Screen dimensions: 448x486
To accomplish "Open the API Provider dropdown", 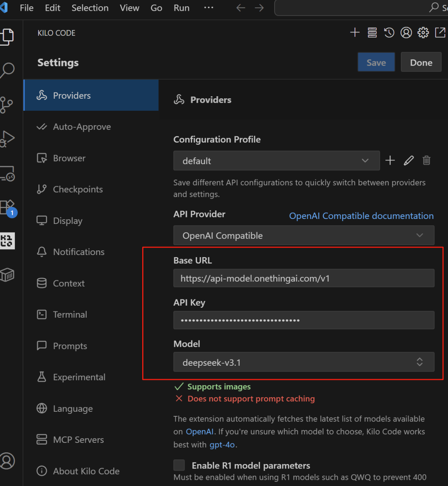I will [304, 236].
